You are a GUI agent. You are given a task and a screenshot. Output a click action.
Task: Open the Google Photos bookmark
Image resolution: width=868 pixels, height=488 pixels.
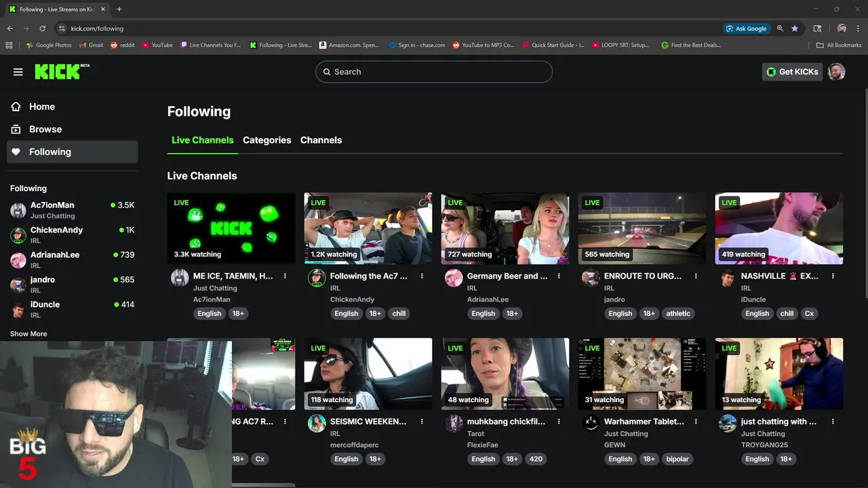click(48, 45)
